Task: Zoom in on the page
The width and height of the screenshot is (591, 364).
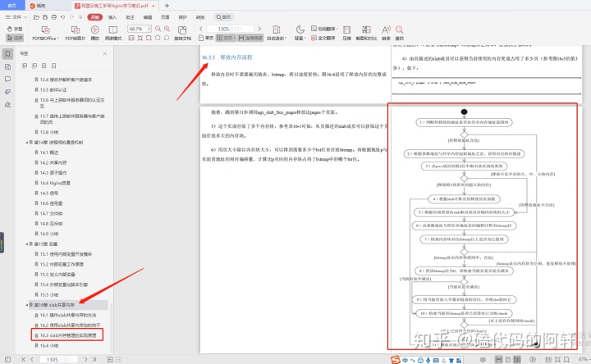Action: tap(167, 29)
